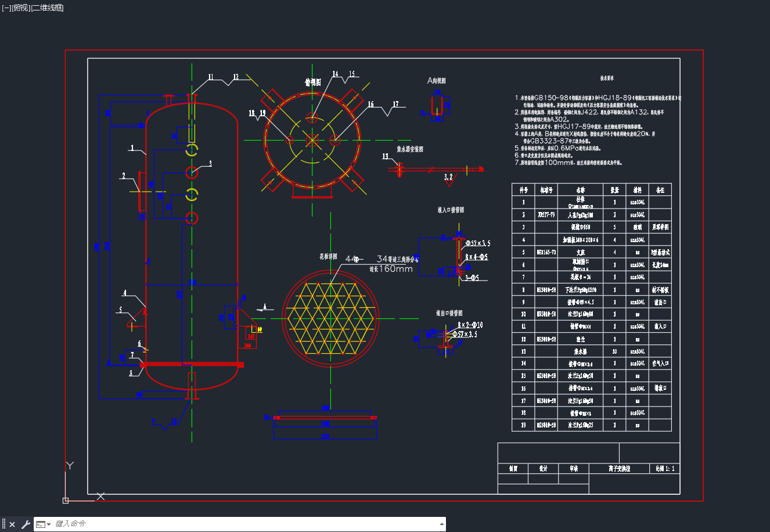
Task: Click the command line grip handle
Action: (3, 524)
